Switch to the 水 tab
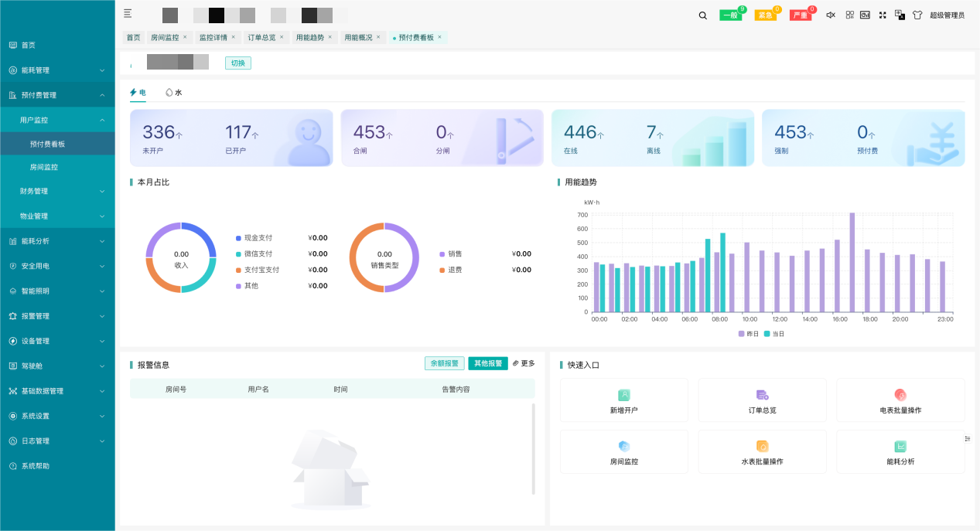Screen dimensions: 980x531 click(x=174, y=91)
